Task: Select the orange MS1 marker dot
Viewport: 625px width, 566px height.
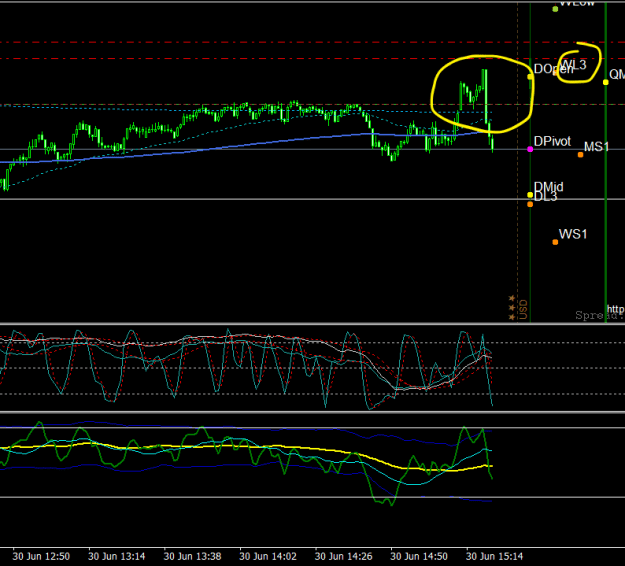Action: (580, 155)
